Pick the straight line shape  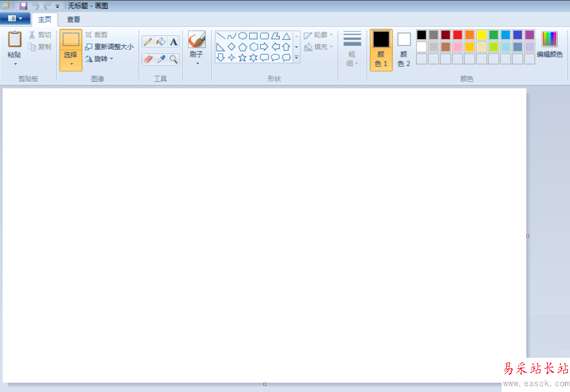[x=221, y=36]
